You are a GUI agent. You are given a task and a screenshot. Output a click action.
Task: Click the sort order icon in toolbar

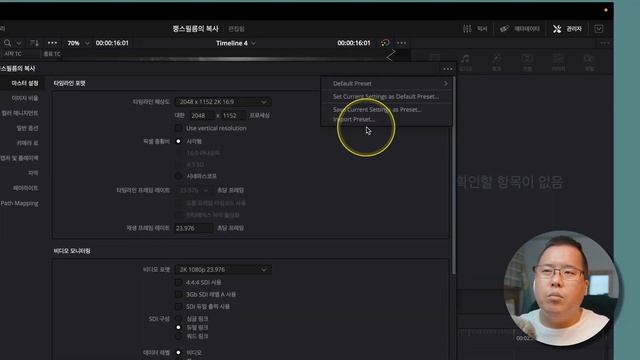[x=34, y=43]
